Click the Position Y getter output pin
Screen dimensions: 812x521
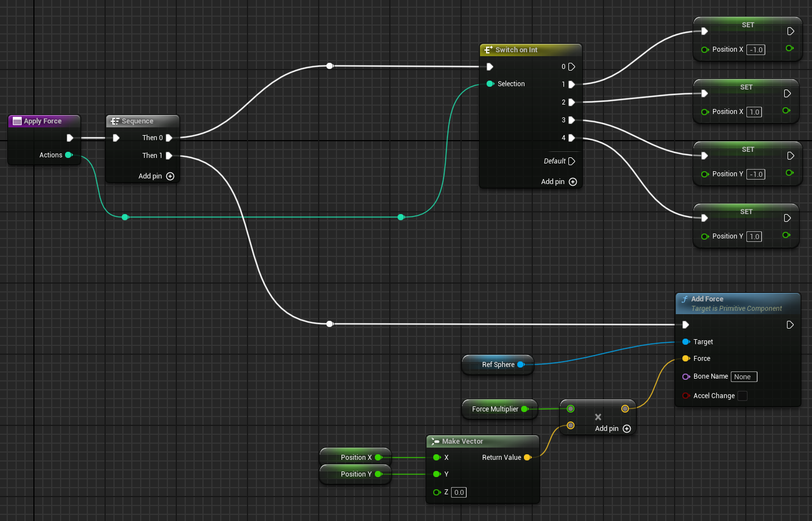378,474
